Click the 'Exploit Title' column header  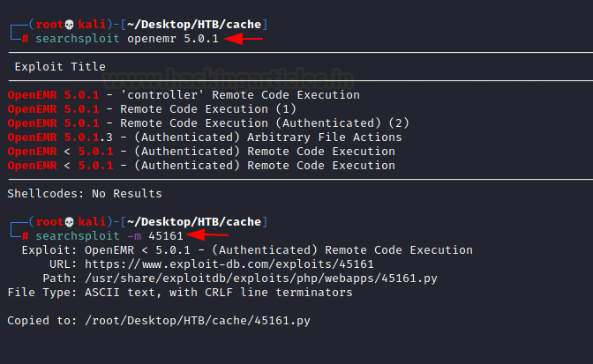(x=60, y=67)
